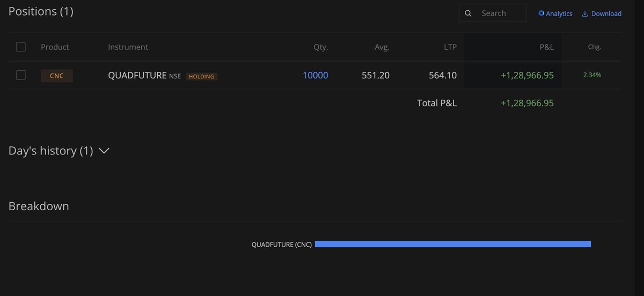
Task: Click the QUADFUTURE (CNC) breakdown label
Action: point(282,245)
